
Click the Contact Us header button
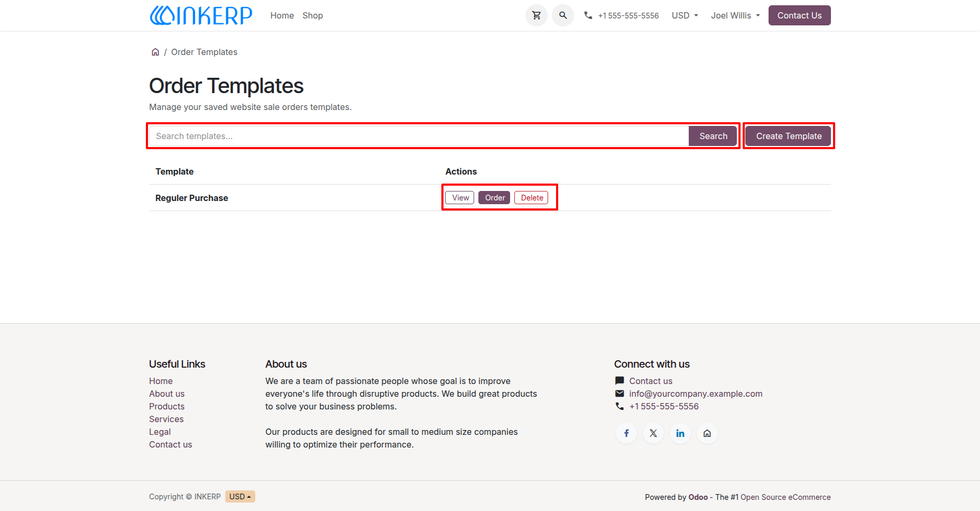(799, 15)
